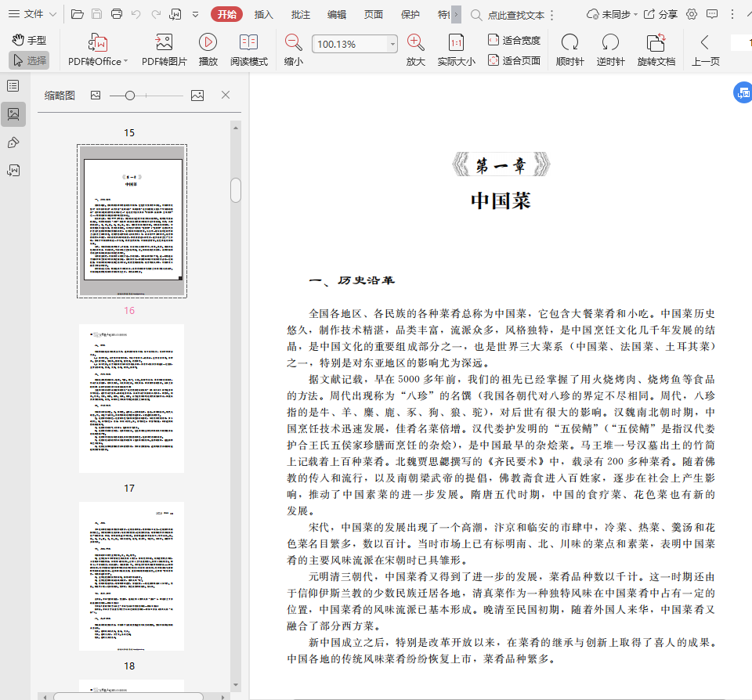Click the blue floating translate button
Image resolution: width=752 pixels, height=700 pixels.
pyautogui.click(x=743, y=92)
